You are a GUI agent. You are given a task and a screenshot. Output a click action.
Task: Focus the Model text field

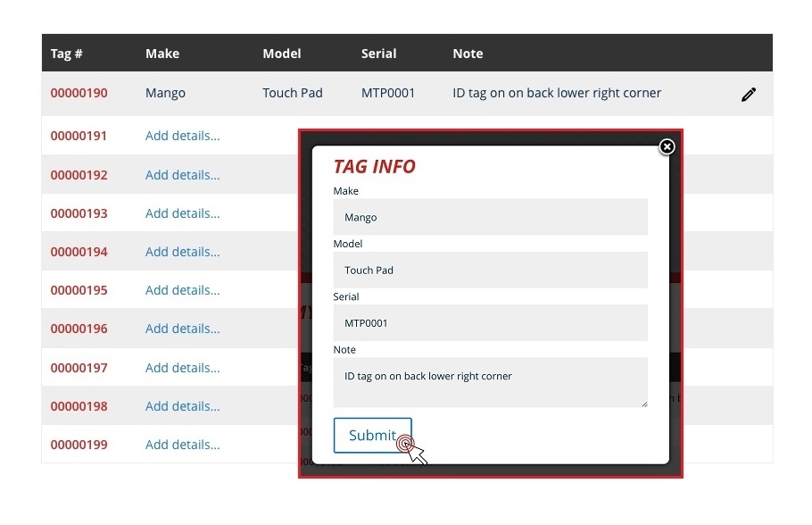click(x=490, y=270)
